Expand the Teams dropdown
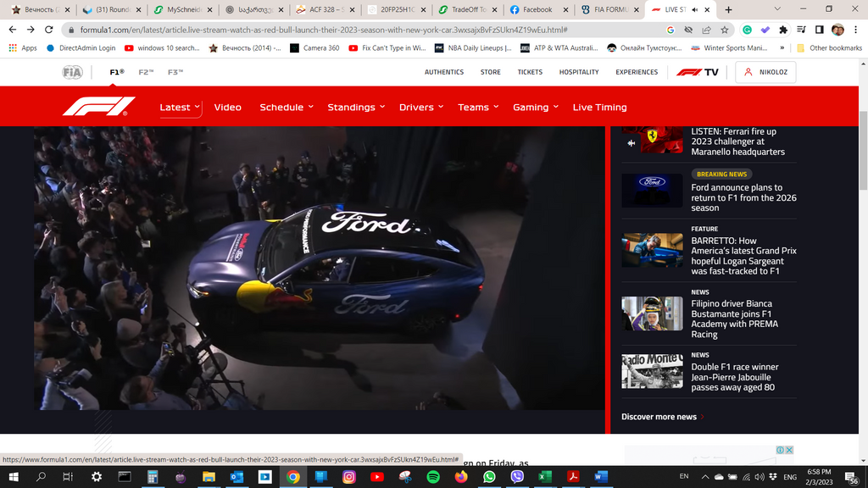 pyautogui.click(x=478, y=108)
